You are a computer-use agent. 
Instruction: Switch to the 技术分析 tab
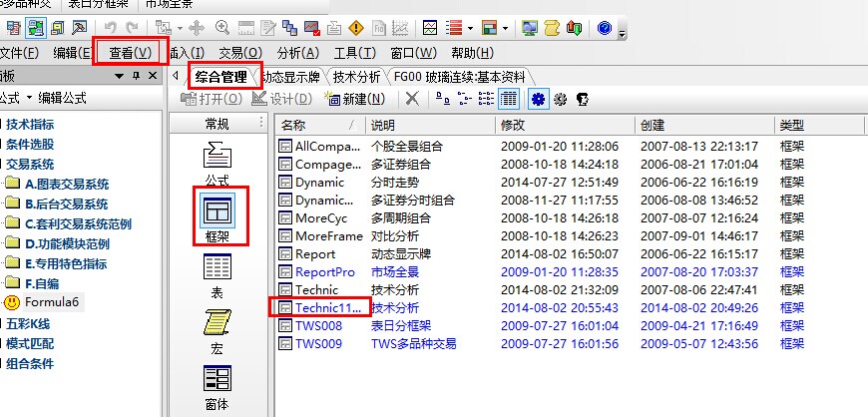[355, 76]
